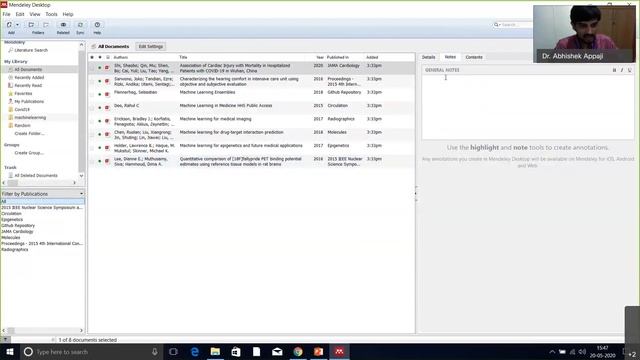Apply underline in General Notes
Image resolution: width=640 pixels, height=360 pixels.
[x=629, y=70]
